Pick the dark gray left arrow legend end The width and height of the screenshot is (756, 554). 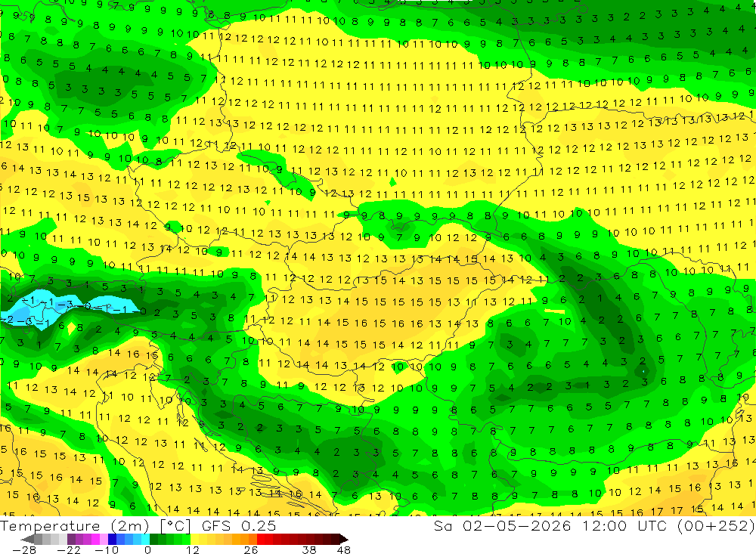click(27, 539)
